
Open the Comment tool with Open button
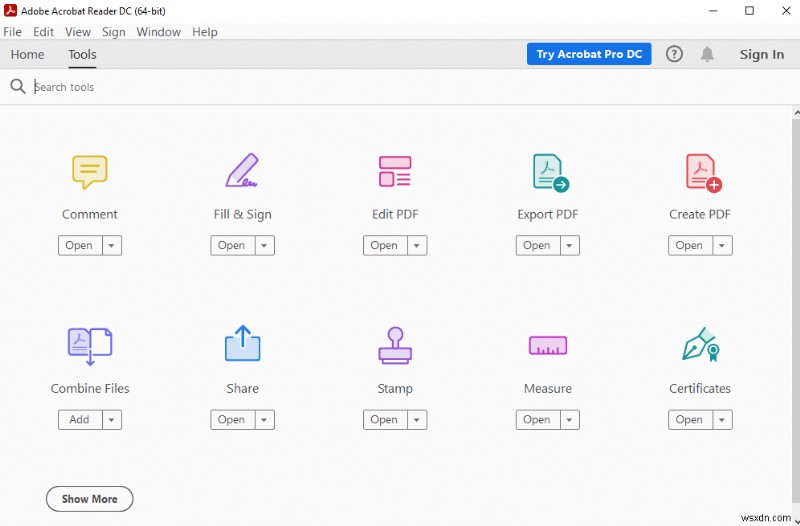(x=80, y=245)
